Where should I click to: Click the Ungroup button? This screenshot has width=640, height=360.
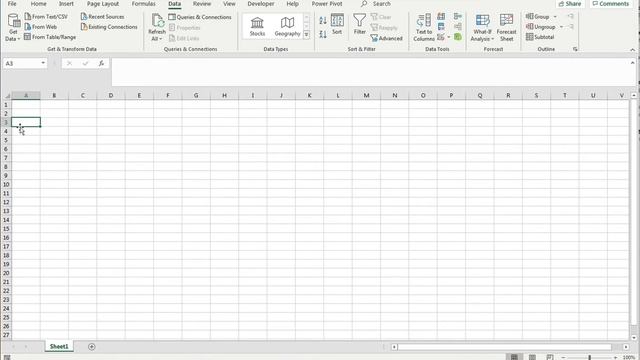point(540,27)
